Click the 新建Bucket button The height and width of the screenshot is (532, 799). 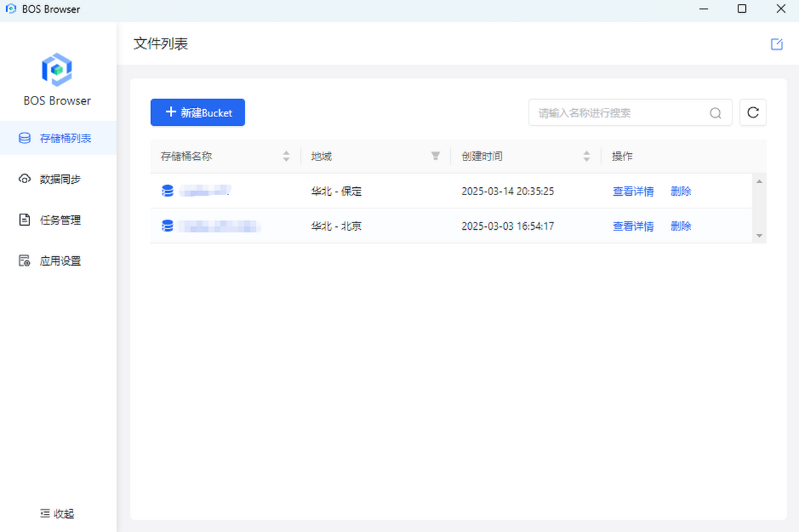point(198,113)
